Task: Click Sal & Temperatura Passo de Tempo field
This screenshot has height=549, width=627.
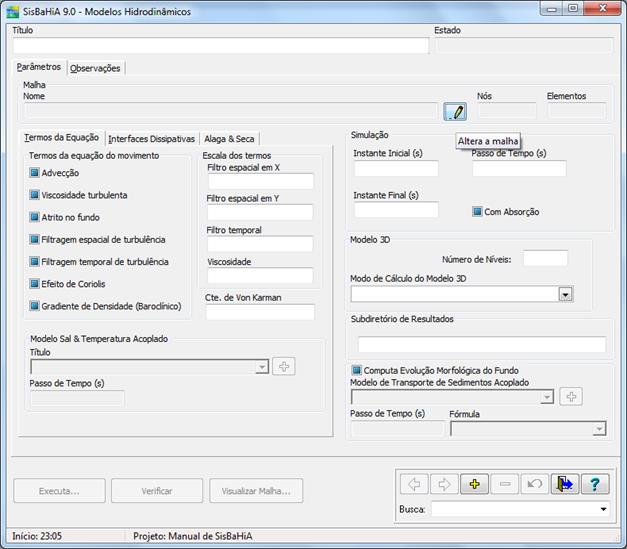Action: pos(77,399)
